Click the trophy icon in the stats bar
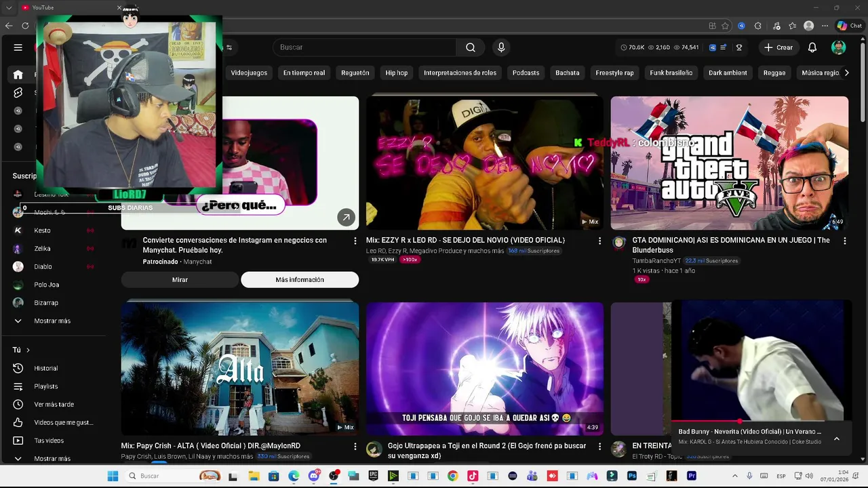The image size is (868, 488). click(738, 47)
